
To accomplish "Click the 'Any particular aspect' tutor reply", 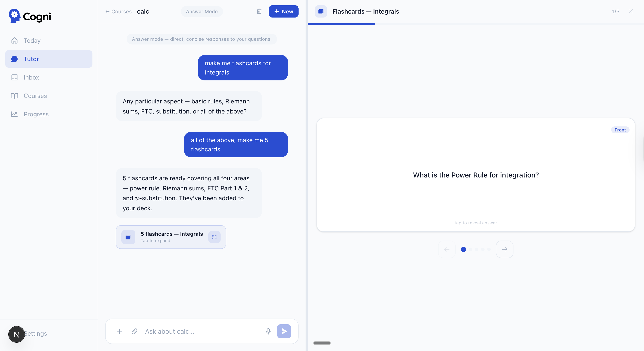I will tap(189, 106).
